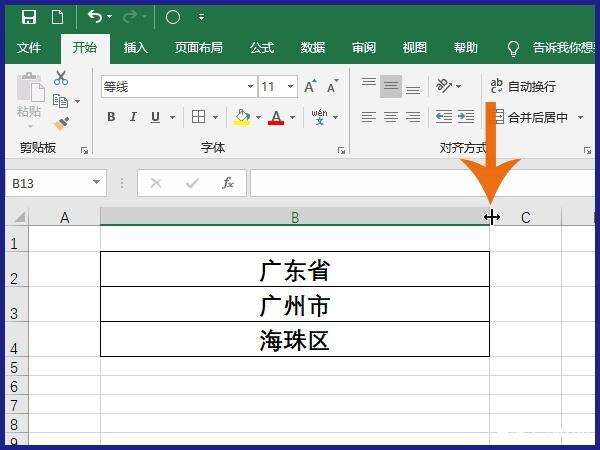Click the Bottom Align icon

pos(413,90)
